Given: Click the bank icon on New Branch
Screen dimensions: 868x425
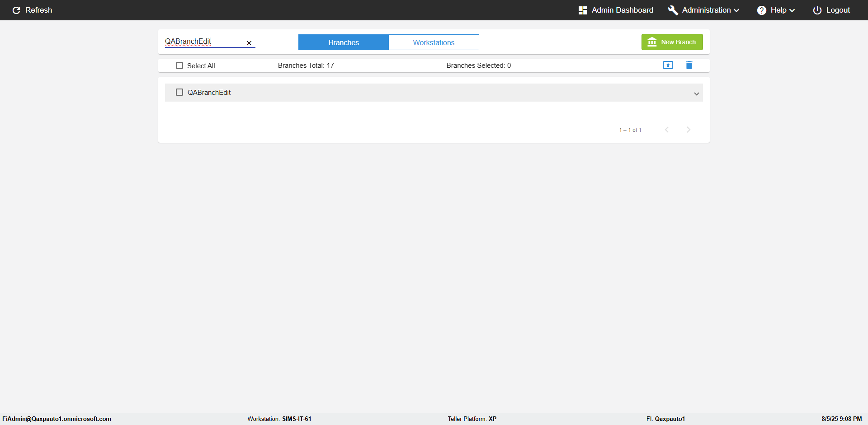Looking at the screenshot, I should [652, 42].
